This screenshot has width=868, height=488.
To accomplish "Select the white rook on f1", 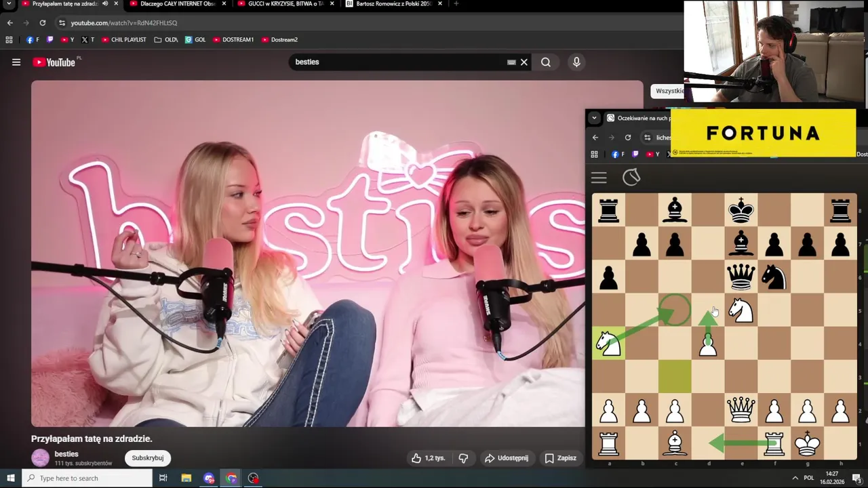I will (x=774, y=443).
